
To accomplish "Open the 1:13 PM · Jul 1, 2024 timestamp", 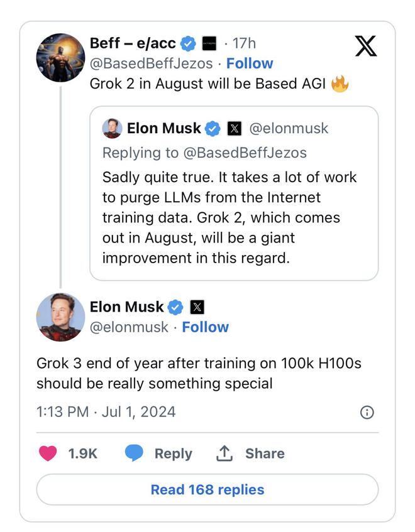I will (106, 412).
